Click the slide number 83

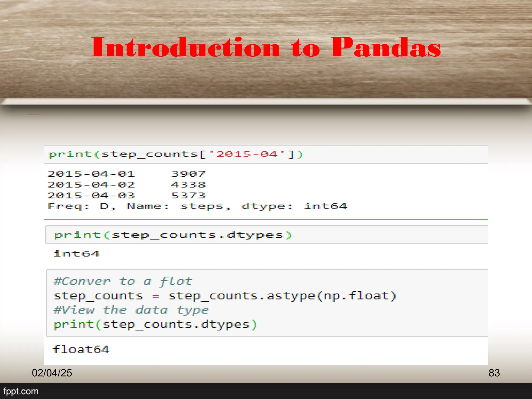coord(494,373)
